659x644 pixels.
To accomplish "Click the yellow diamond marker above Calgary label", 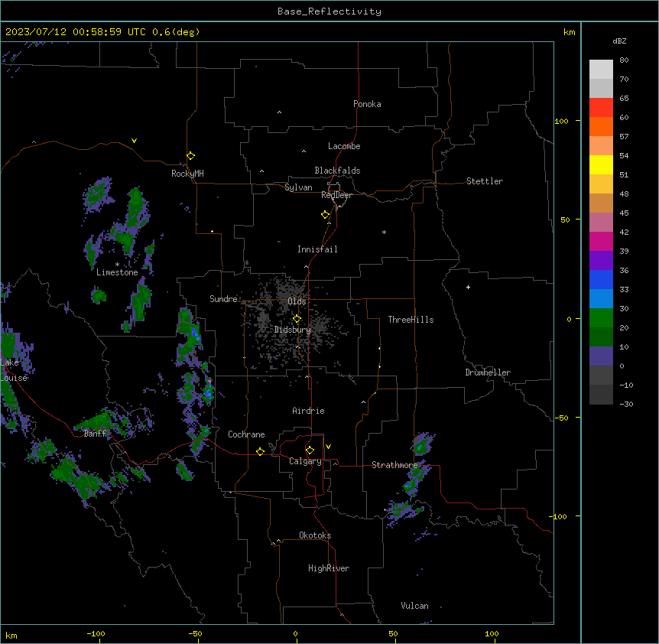I will point(310,450).
